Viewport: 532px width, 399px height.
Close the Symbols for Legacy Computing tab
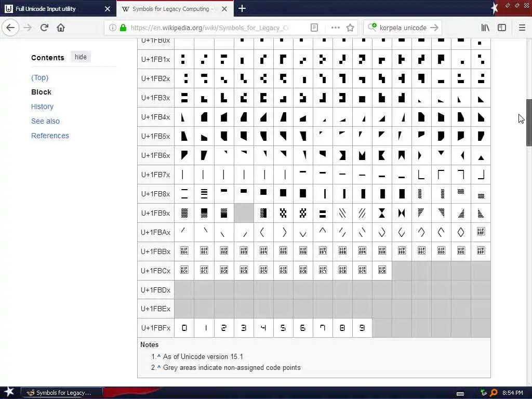tap(224, 9)
